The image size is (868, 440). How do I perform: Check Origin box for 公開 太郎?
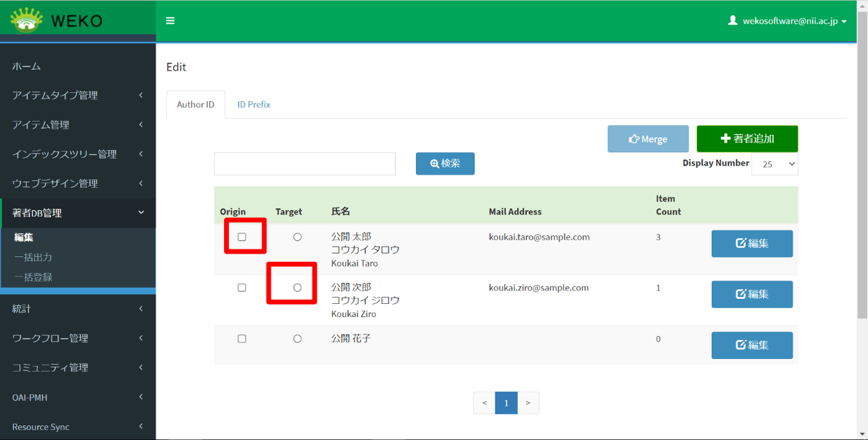(x=242, y=237)
